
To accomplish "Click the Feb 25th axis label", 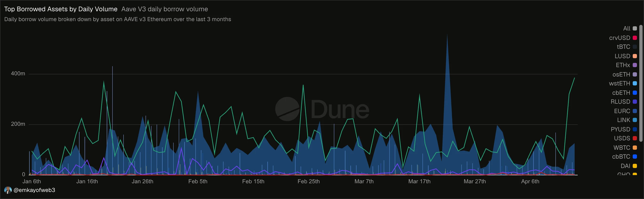I will 309,181.
